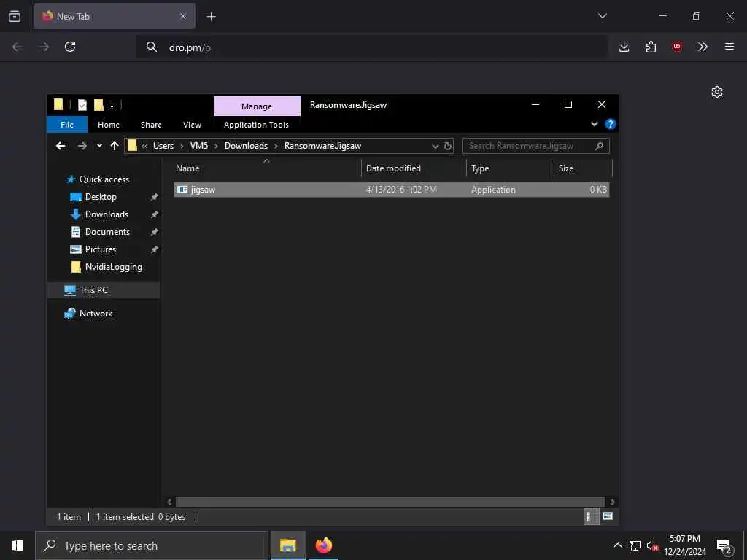
Task: Open Customize Quick Access Toolbar dropdown
Action: pyautogui.click(x=112, y=105)
